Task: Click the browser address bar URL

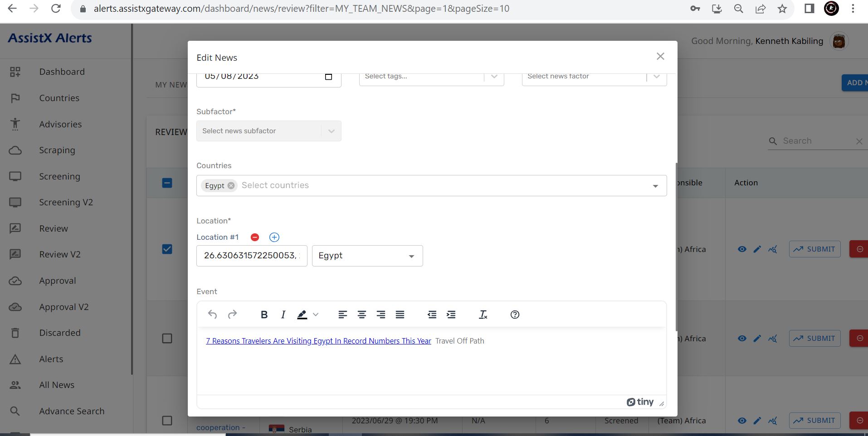Action: pyautogui.click(x=302, y=9)
